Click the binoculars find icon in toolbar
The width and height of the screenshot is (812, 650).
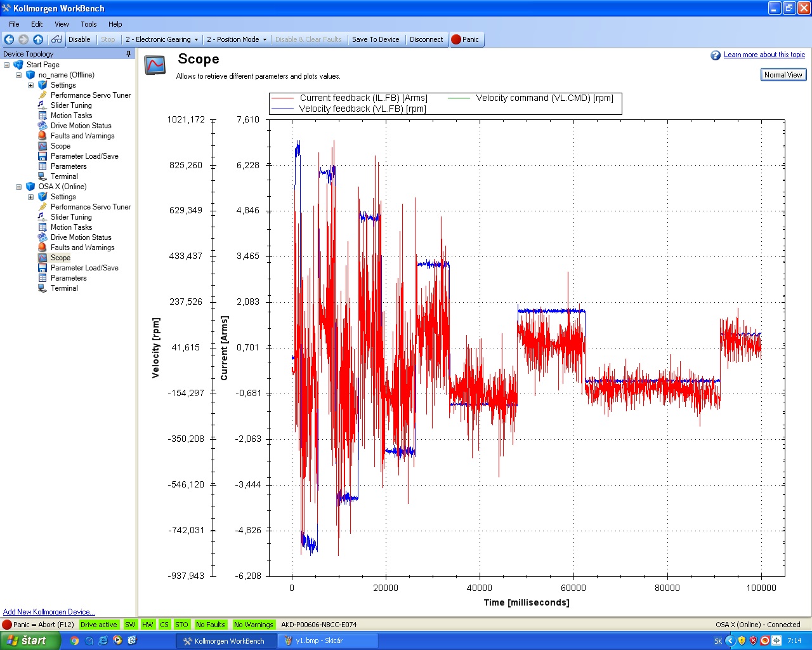click(x=56, y=39)
